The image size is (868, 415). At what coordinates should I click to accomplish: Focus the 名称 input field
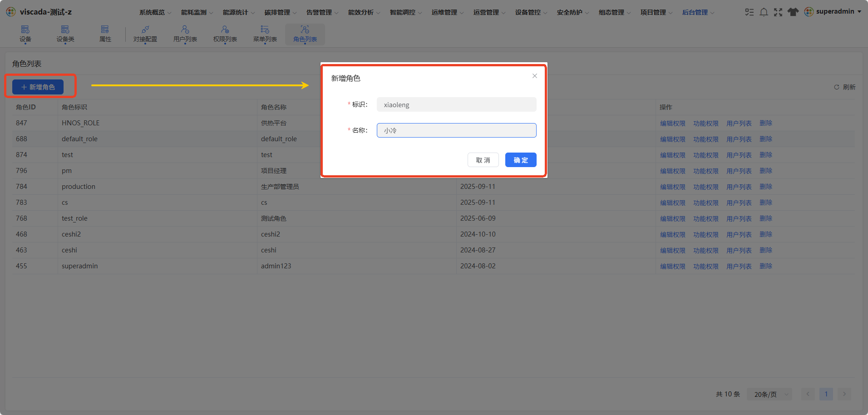point(456,130)
